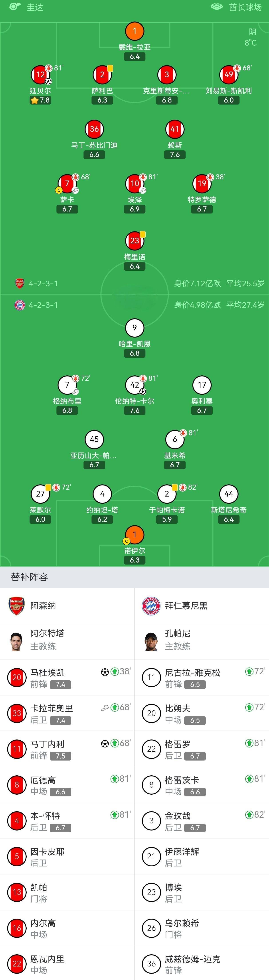Click the star icon next to Timber's 7.8 rating
269x980 pixels.
(34, 100)
